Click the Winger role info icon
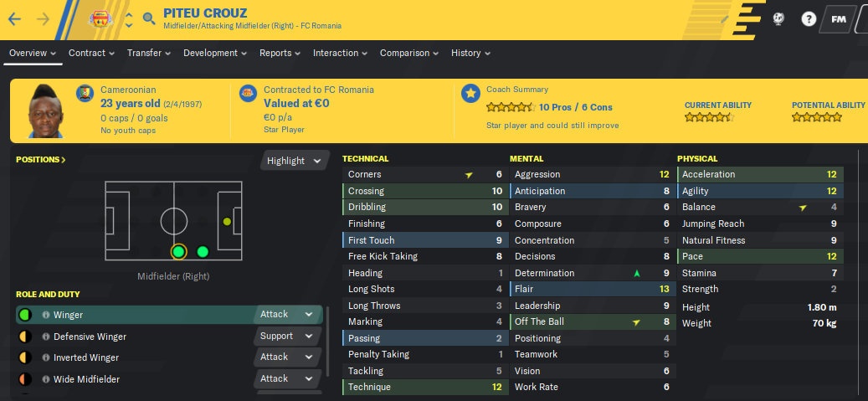The height and width of the screenshot is (401, 868). [46, 315]
